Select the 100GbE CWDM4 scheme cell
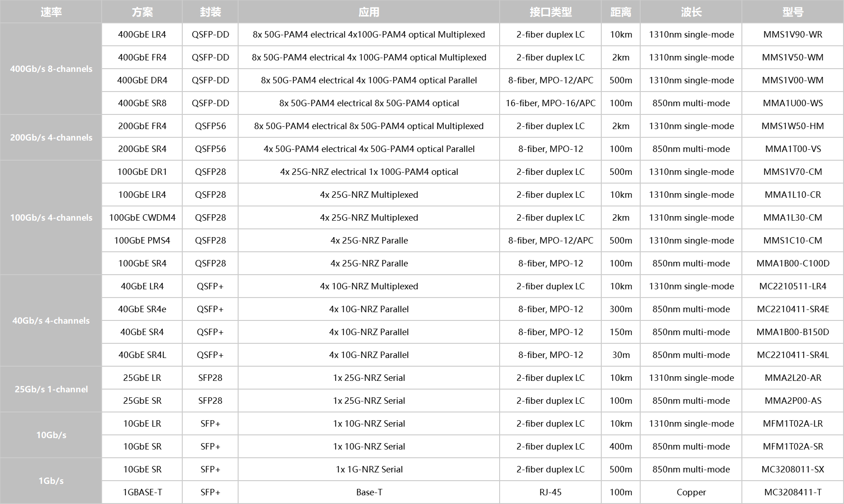Image resolution: width=844 pixels, height=504 pixels. [x=142, y=217]
